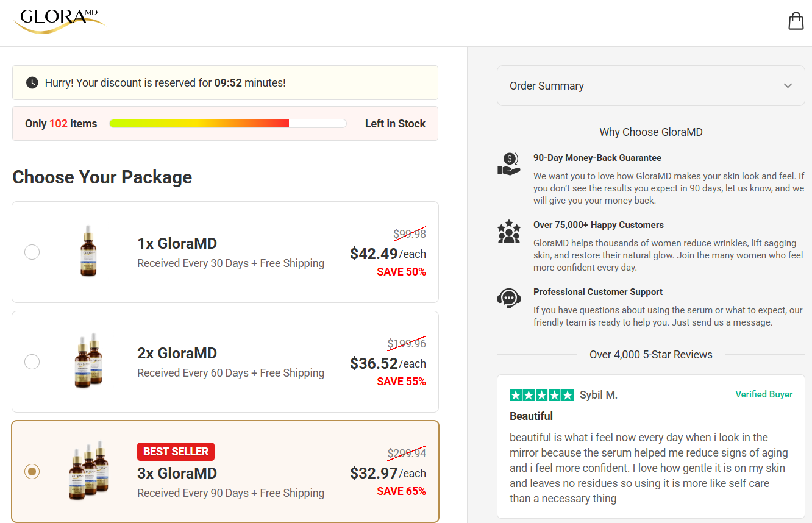This screenshot has height=523, width=812.
Task: Click the $32.97 price
Action: coord(374,473)
